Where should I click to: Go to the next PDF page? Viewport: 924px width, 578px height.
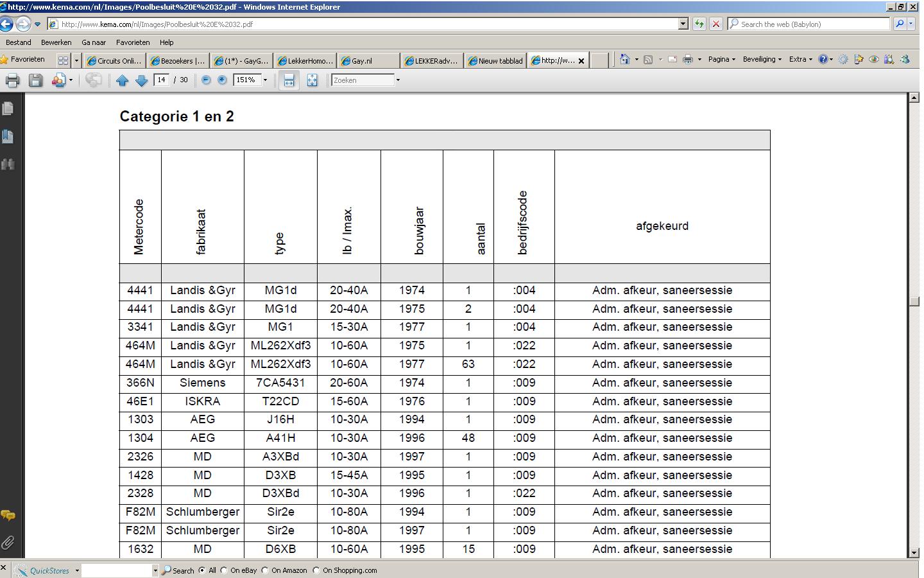coord(142,80)
